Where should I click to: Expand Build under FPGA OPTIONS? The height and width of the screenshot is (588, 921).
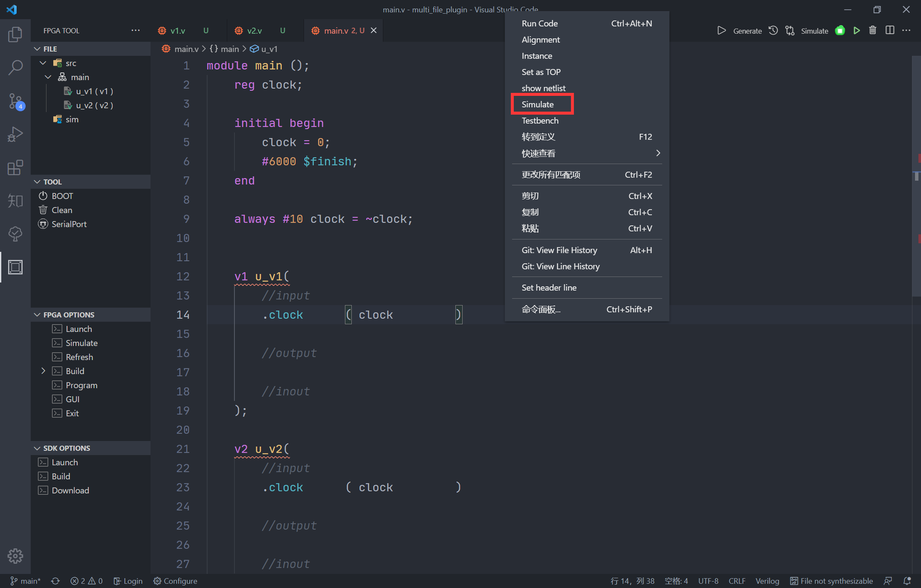tap(43, 371)
